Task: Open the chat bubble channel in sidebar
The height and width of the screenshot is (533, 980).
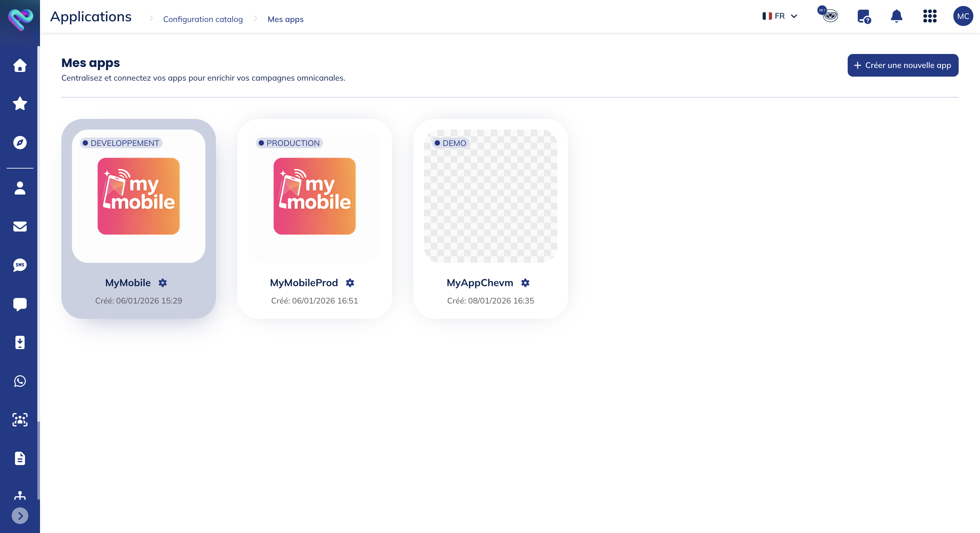Action: 19,304
